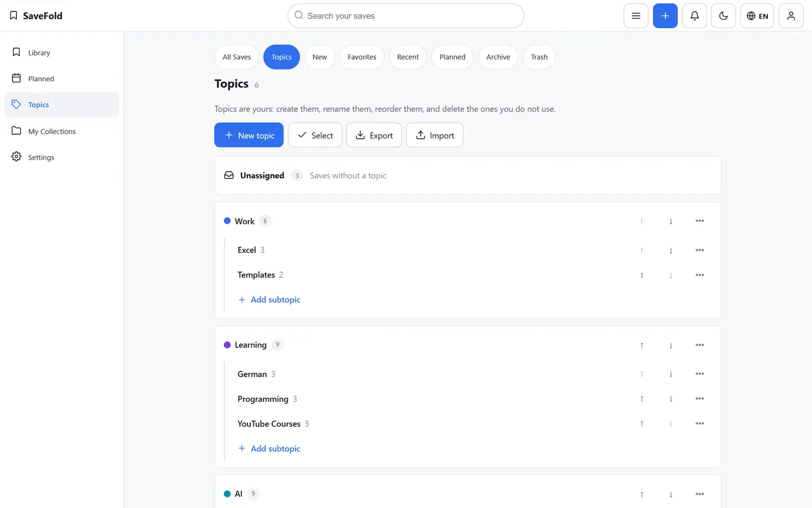Open more options for German subtopic
Viewport: 812px width, 508px height.
point(700,374)
